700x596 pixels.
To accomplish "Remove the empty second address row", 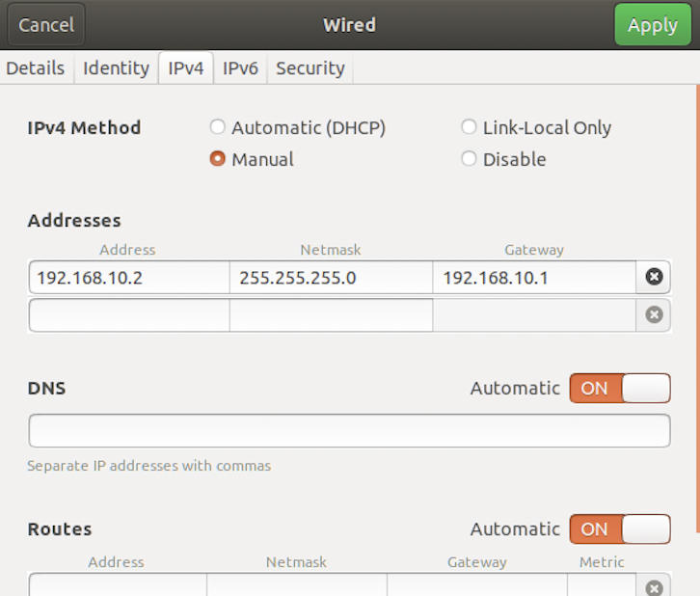I will point(654,314).
